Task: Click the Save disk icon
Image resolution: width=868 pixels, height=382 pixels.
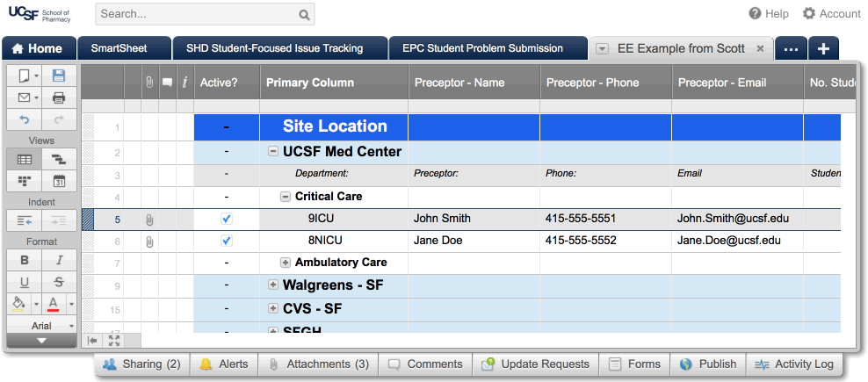Action: pos(59,76)
